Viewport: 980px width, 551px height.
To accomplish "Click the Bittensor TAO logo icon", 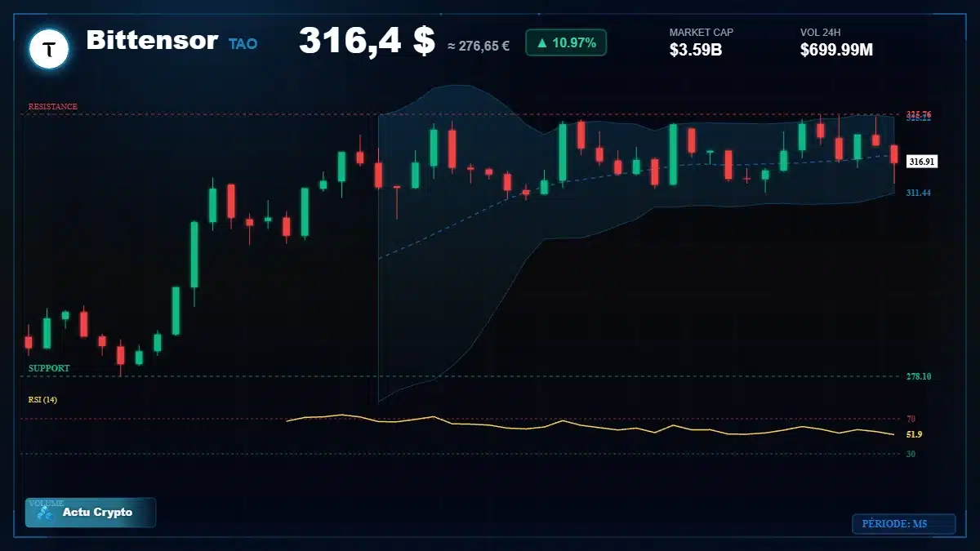I will coord(49,49).
